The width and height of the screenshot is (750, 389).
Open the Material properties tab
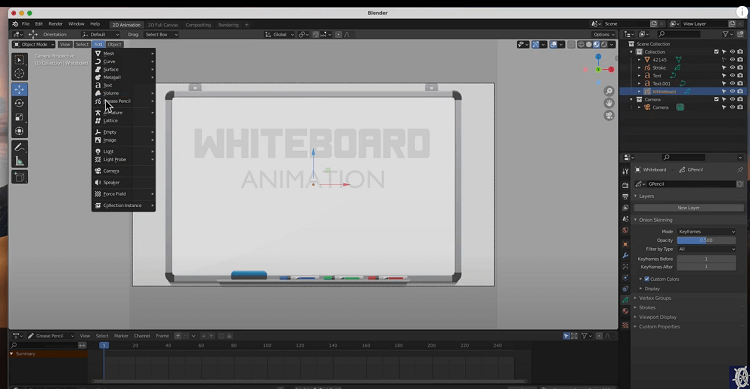pyautogui.click(x=625, y=311)
